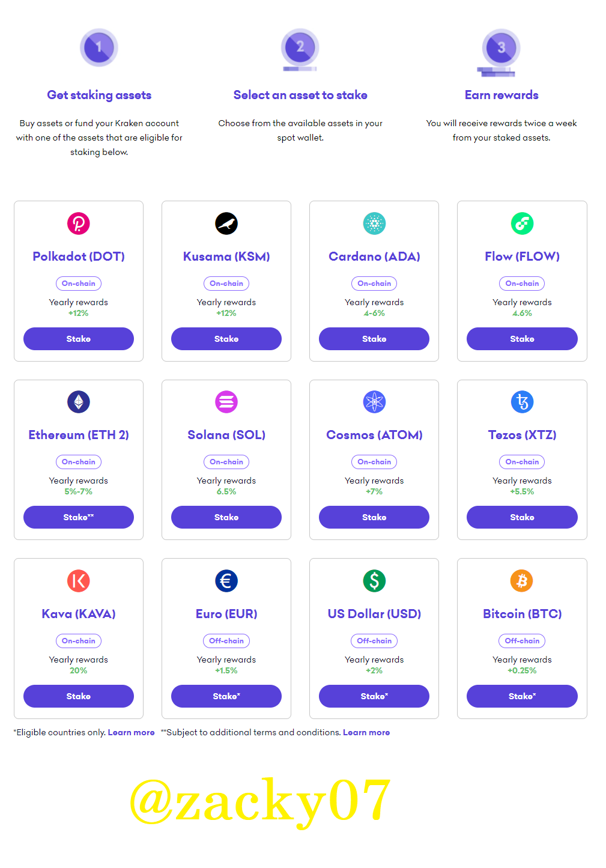This screenshot has height=868, width=606.
Task: Open Learn more link for additional terms
Action: tap(366, 732)
